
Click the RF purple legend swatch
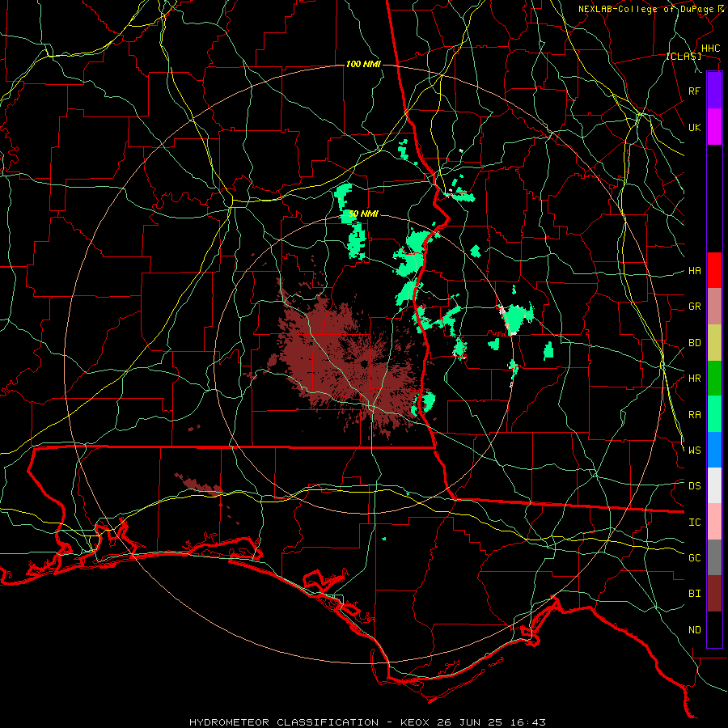714,91
